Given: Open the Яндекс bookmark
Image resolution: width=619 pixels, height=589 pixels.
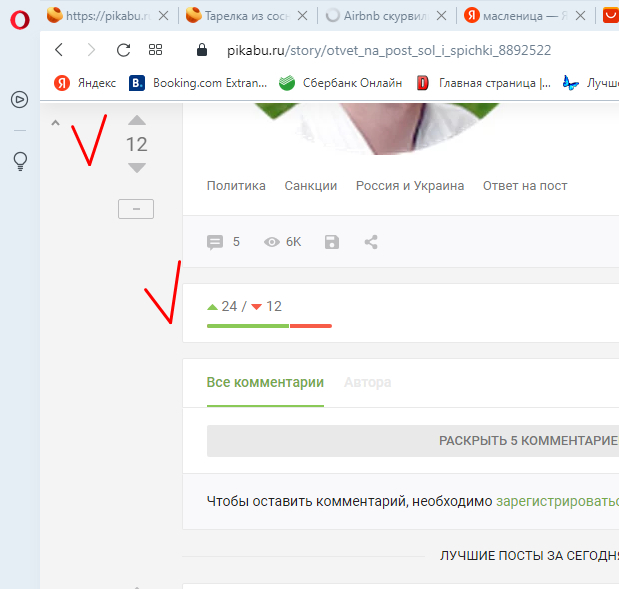Looking at the screenshot, I should pos(85,83).
